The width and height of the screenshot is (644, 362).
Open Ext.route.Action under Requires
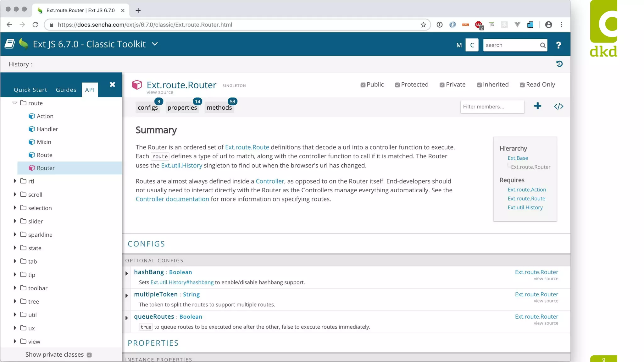[x=527, y=189]
